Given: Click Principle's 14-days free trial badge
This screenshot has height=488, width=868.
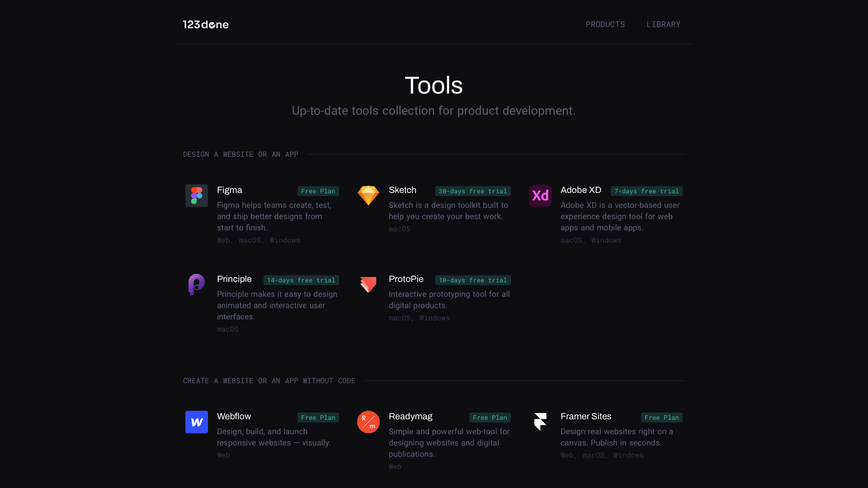Looking at the screenshot, I should tap(301, 280).
